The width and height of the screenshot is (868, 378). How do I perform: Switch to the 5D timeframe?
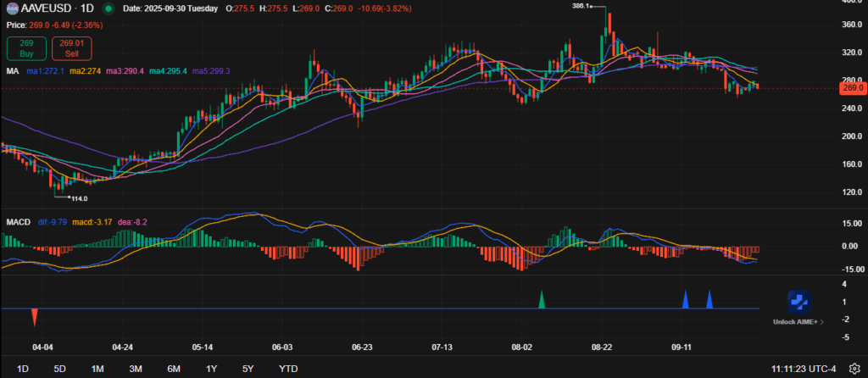59,369
